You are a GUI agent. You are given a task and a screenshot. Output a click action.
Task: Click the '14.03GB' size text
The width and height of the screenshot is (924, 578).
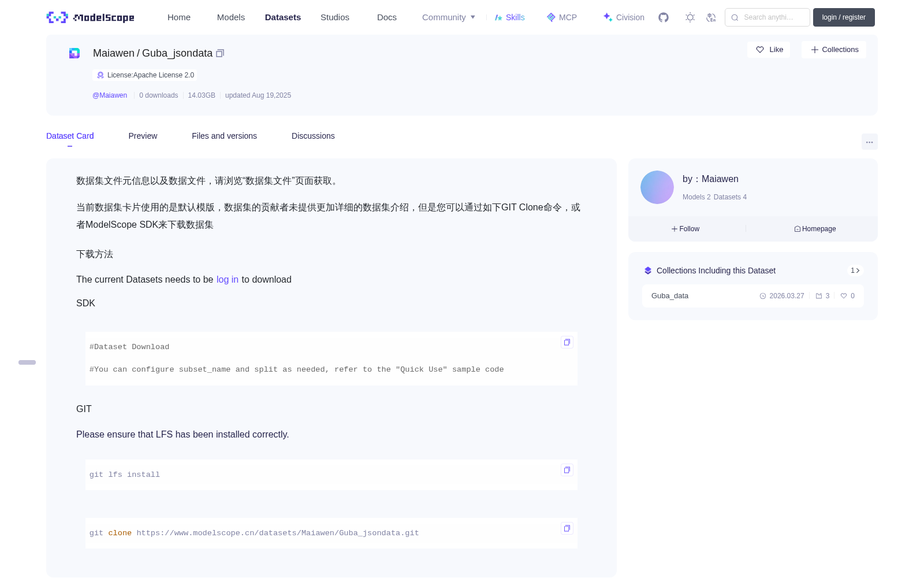tap(202, 95)
